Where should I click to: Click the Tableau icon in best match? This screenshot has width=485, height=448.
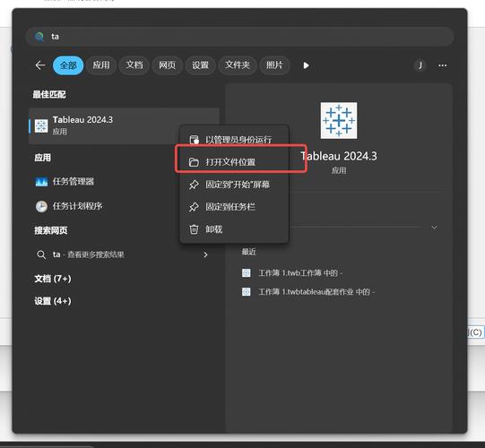click(41, 125)
